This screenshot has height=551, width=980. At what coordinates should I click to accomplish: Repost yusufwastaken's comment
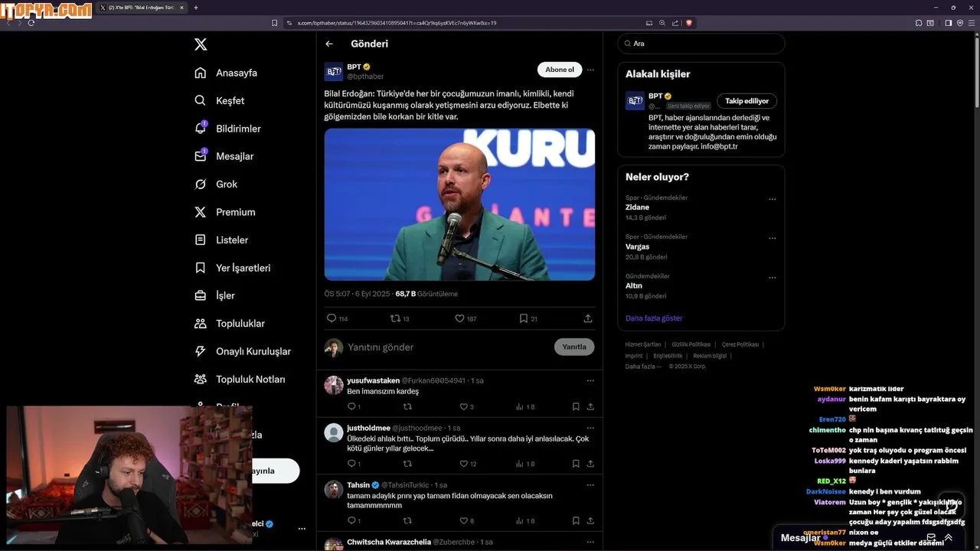coord(407,407)
